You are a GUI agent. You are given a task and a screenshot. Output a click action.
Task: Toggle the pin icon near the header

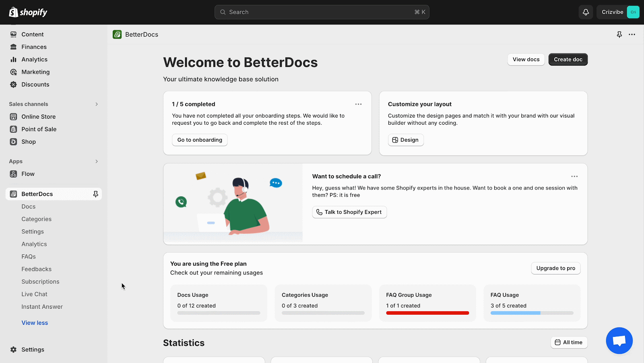(x=619, y=35)
